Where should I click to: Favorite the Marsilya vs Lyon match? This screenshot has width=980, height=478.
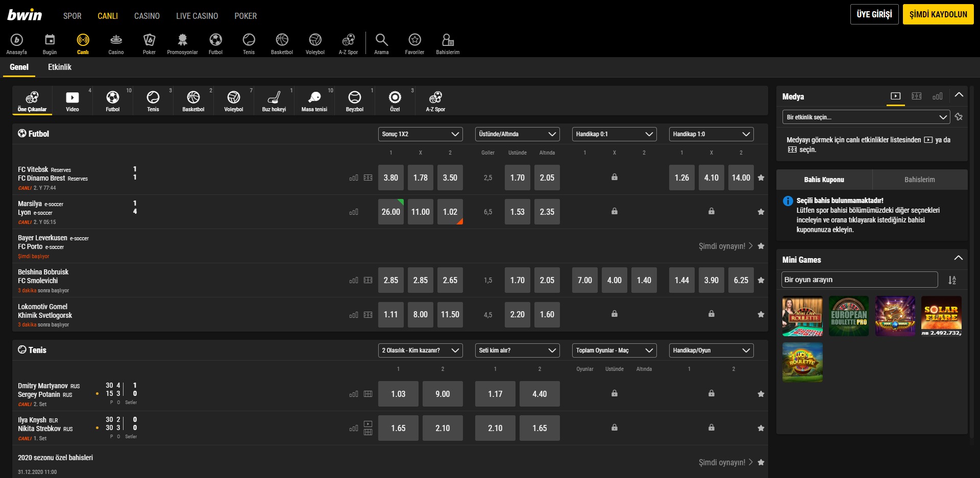[761, 212]
